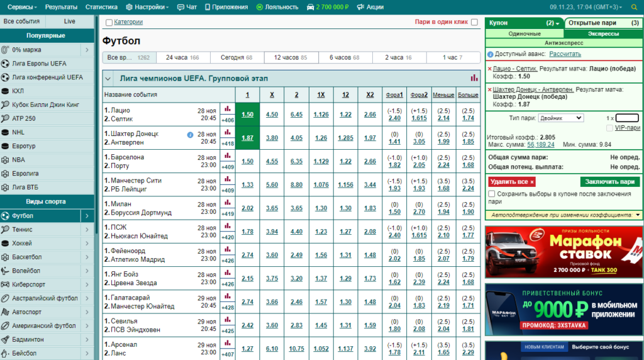Open Результаты menu item
Image resolution: width=644 pixels, height=360 pixels.
61,7
